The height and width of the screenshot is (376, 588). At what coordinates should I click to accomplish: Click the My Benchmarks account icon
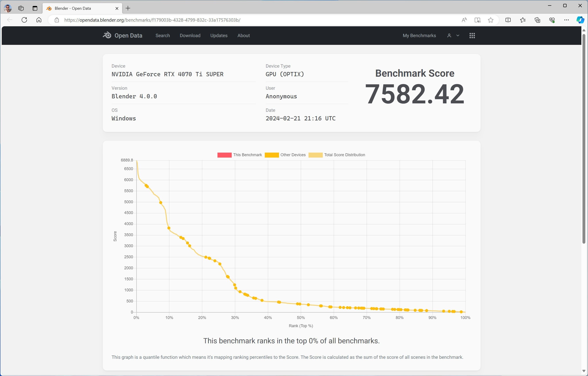click(449, 36)
